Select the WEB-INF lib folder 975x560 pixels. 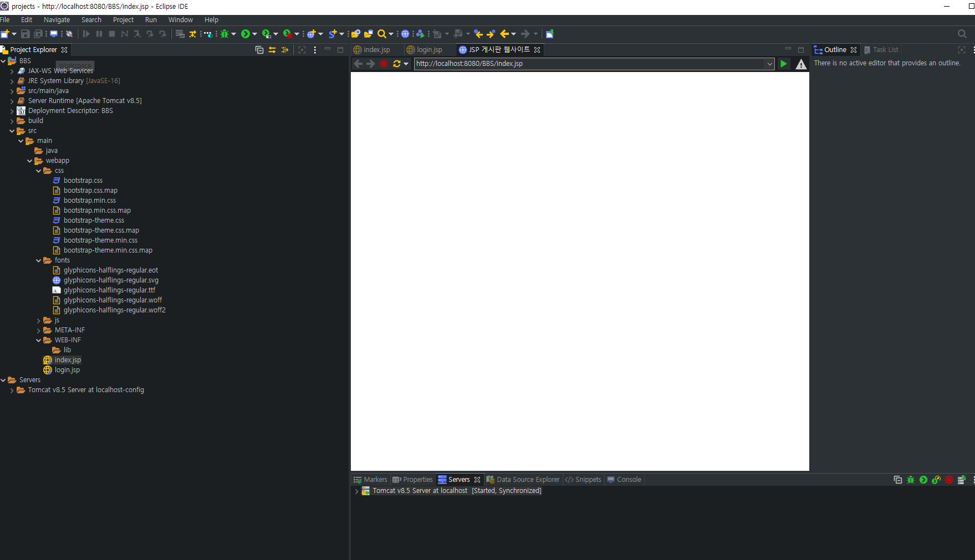[x=67, y=350]
